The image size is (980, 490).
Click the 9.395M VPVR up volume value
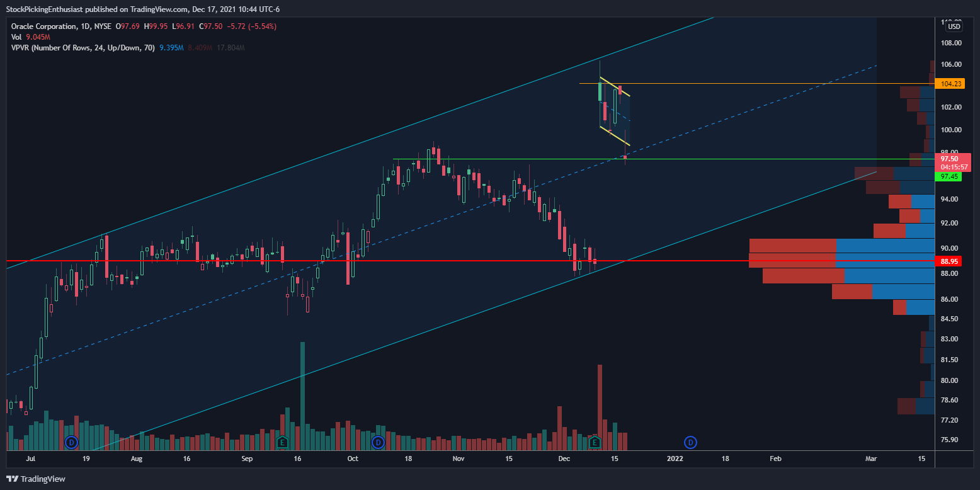171,48
